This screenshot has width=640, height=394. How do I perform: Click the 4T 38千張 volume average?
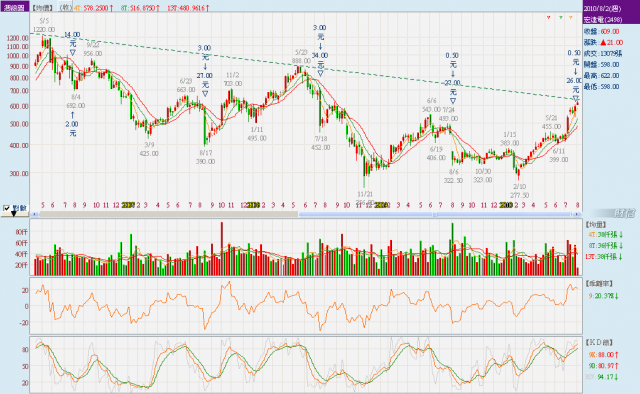[x=606, y=234]
